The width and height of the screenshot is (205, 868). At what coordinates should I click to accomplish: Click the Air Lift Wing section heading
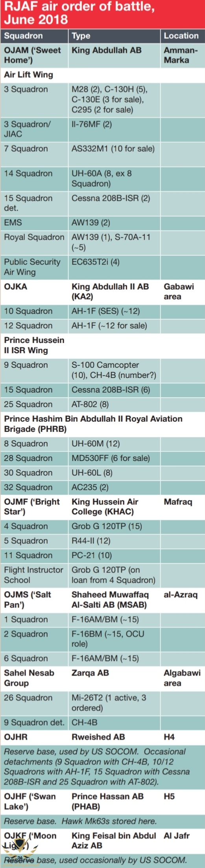point(28,75)
